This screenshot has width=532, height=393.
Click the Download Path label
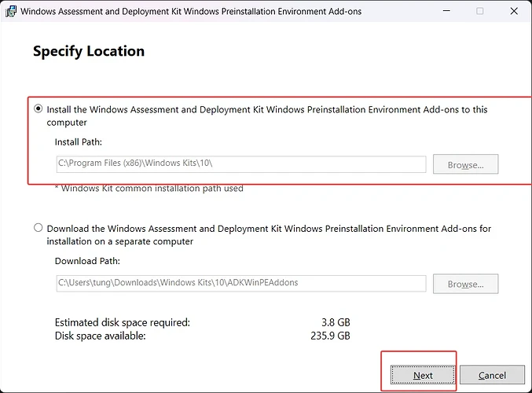click(86, 261)
